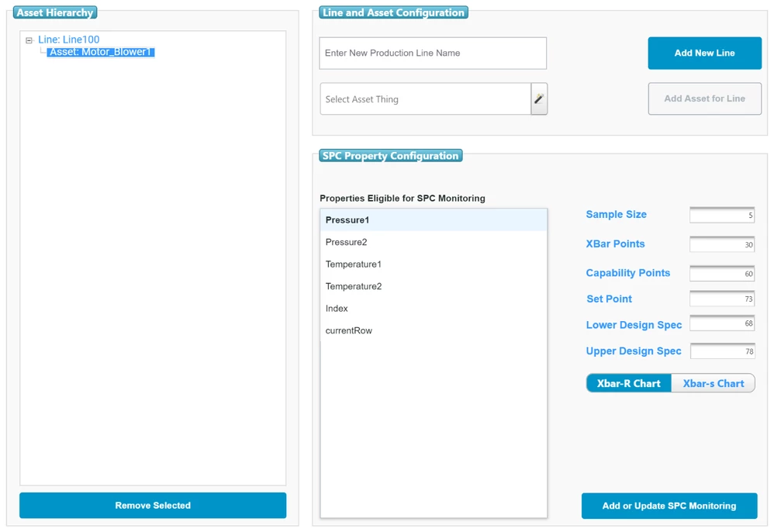This screenshot has width=774, height=532.
Task: Select Pressure2 in the properties list
Action: [434, 242]
